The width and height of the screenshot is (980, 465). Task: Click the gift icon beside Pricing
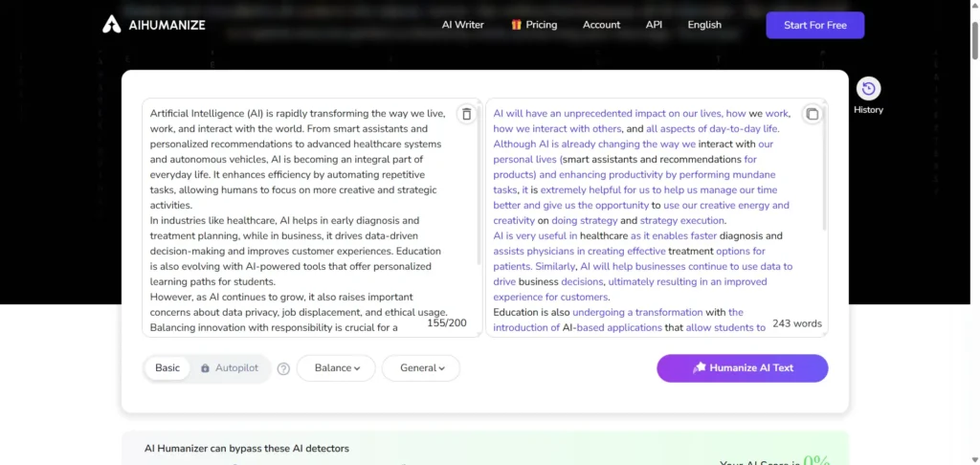tap(516, 25)
